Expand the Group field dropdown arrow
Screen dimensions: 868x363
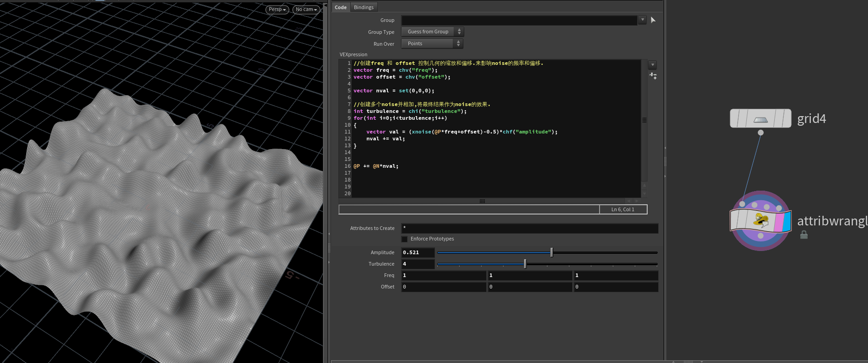[x=642, y=20]
